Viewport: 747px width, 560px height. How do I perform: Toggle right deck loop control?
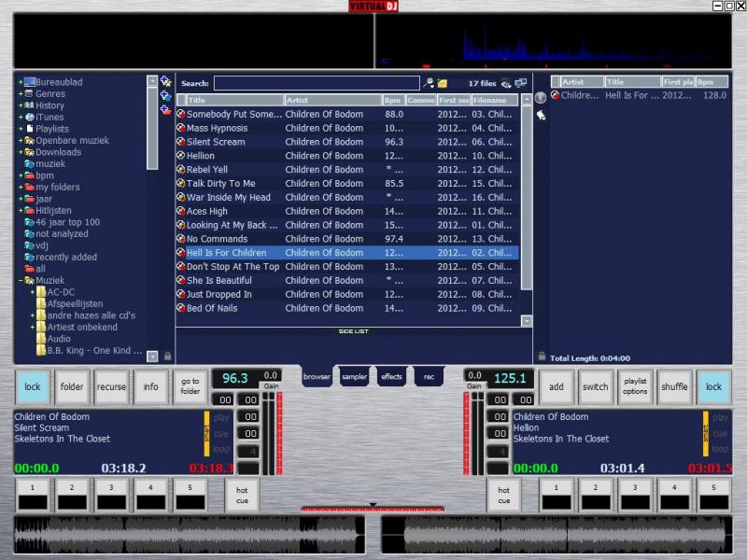click(720, 449)
